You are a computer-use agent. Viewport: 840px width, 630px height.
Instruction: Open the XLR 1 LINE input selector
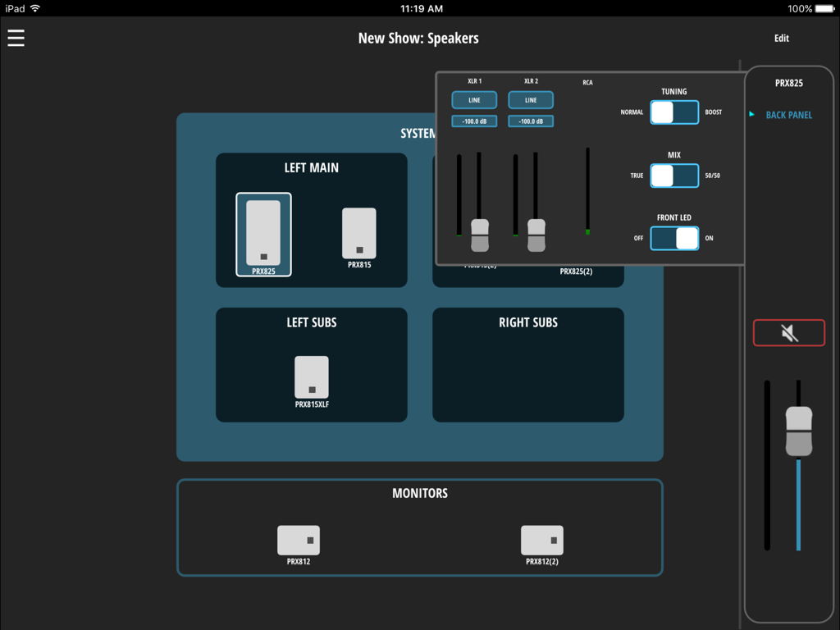(x=474, y=99)
